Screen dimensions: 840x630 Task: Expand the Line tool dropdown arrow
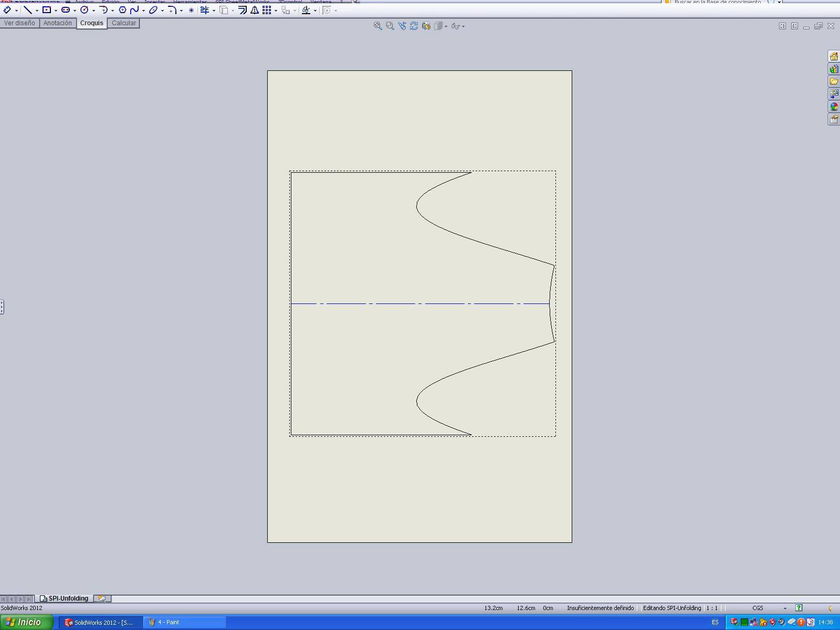coord(37,10)
